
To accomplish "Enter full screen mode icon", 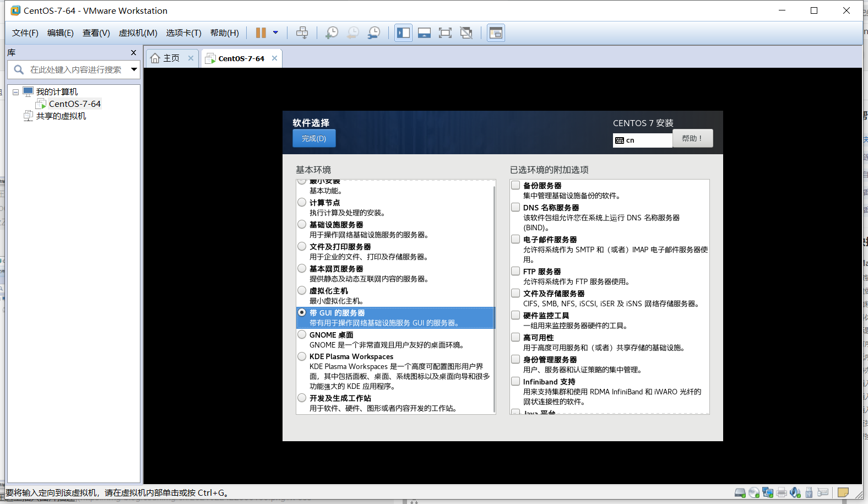I will point(445,33).
